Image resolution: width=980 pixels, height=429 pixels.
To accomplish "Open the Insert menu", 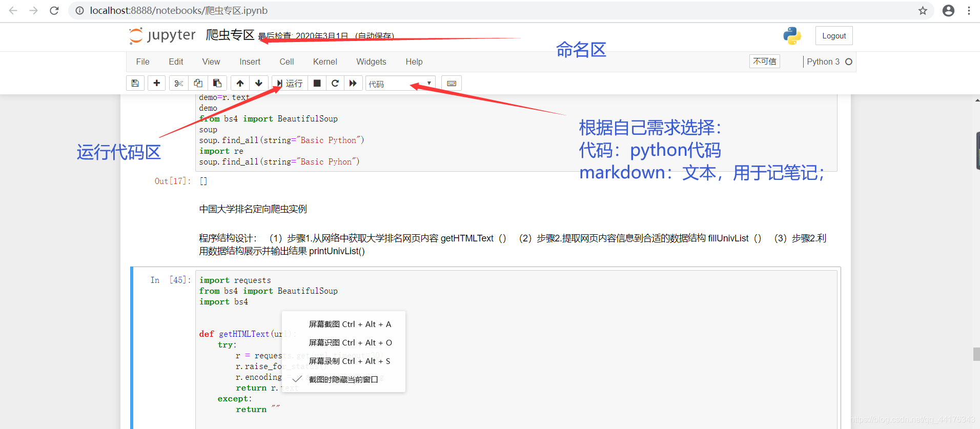I will coord(250,62).
